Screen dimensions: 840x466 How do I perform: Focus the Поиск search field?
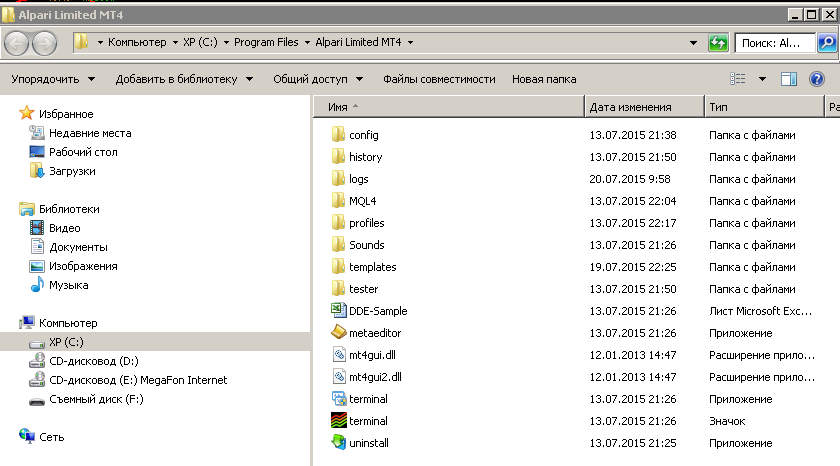coord(775,42)
